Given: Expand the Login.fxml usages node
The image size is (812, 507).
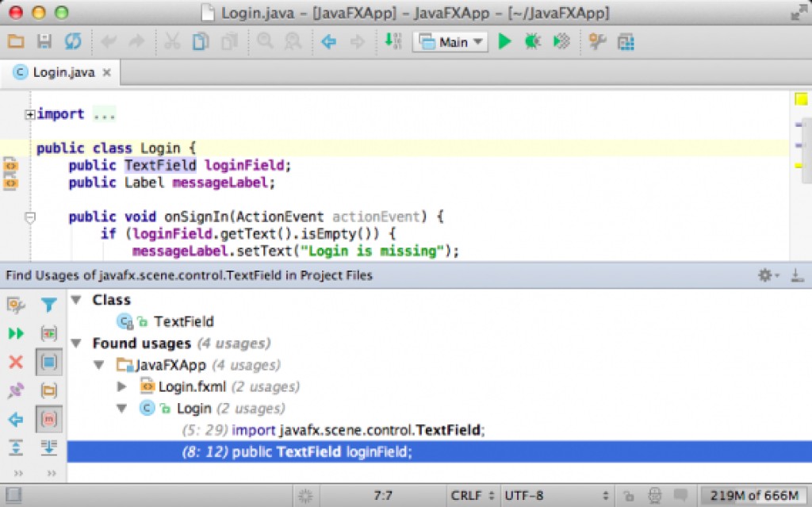Looking at the screenshot, I should [122, 386].
